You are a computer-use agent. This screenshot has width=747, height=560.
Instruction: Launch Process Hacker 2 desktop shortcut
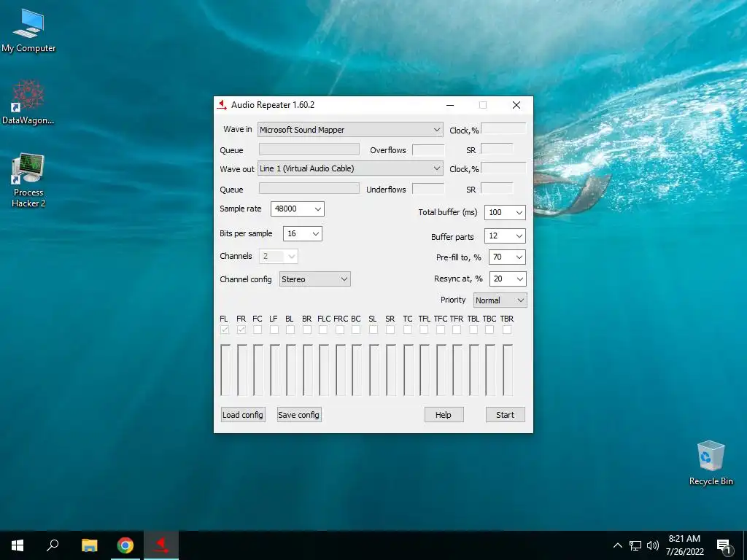point(28,181)
